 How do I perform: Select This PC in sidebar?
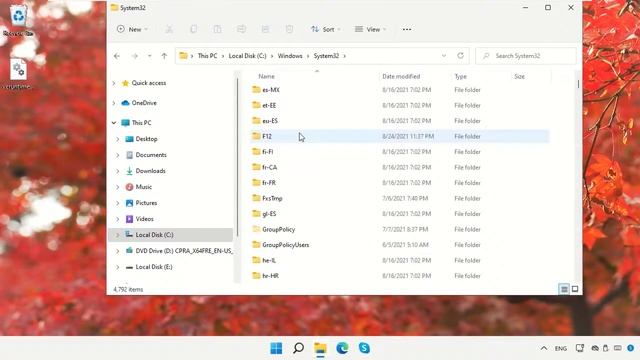coord(141,122)
